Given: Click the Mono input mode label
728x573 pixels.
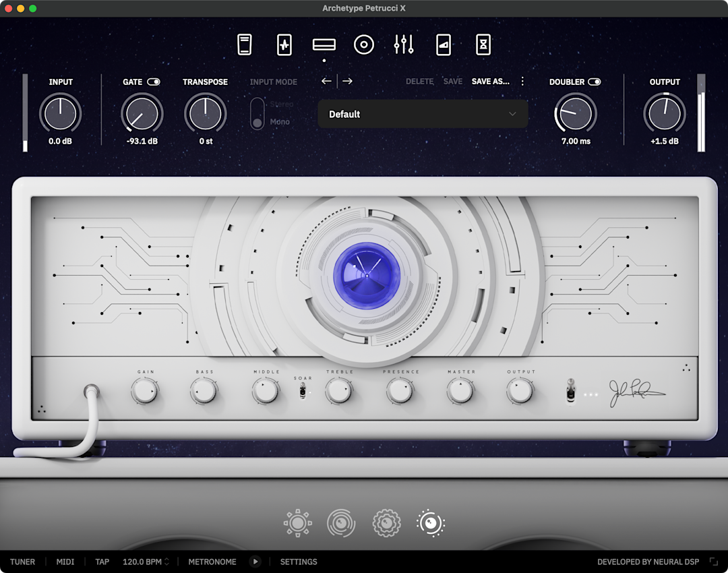Looking at the screenshot, I should coord(280,121).
